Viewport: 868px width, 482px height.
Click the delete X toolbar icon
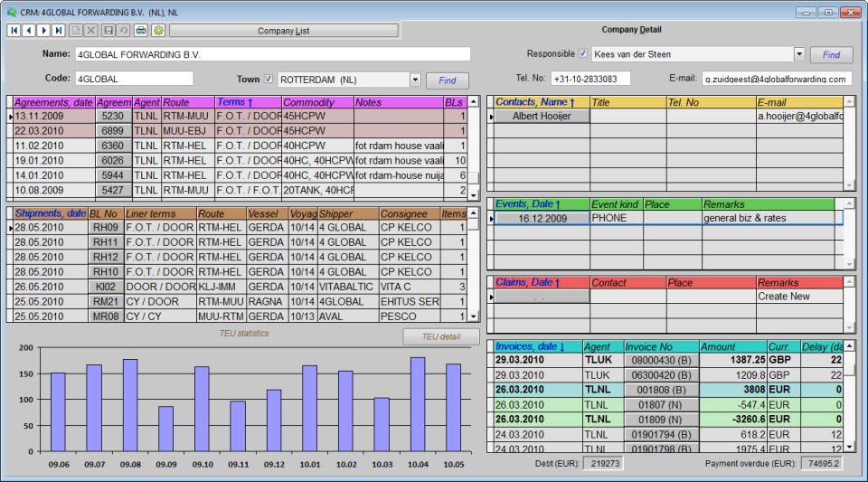pyautogui.click(x=91, y=31)
